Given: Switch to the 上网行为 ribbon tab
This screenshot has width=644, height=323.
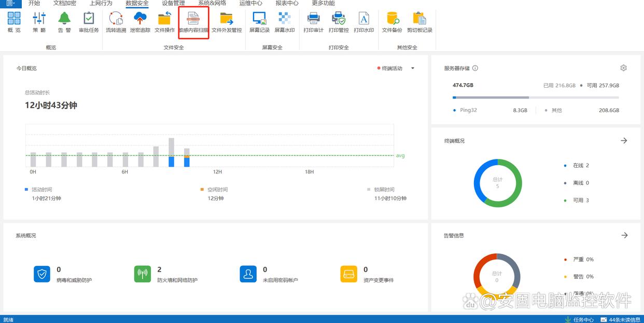Looking at the screenshot, I should [x=101, y=3].
